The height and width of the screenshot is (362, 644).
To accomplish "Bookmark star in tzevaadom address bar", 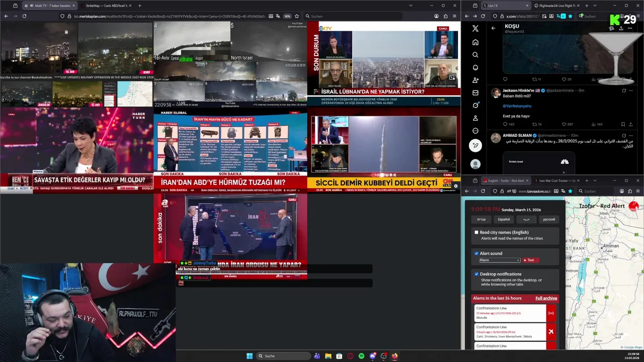I will tap(570, 191).
